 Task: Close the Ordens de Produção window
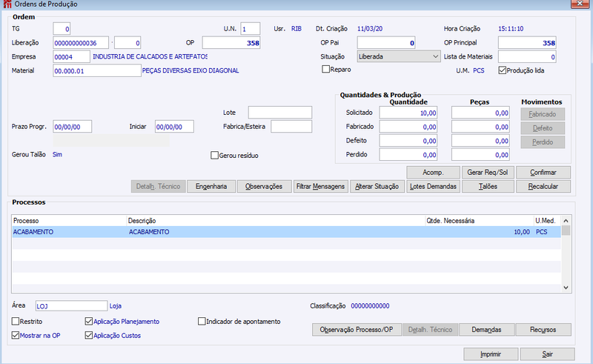pyautogui.click(x=580, y=4)
